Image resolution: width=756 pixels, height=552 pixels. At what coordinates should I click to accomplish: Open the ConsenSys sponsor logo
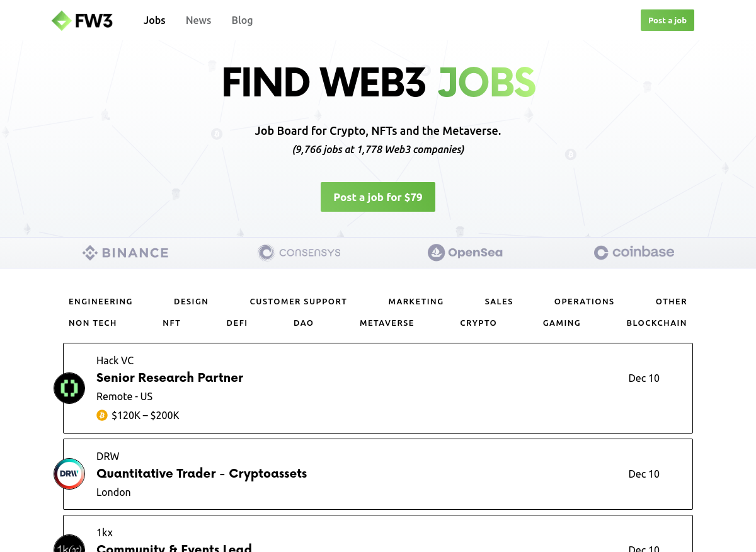(299, 253)
